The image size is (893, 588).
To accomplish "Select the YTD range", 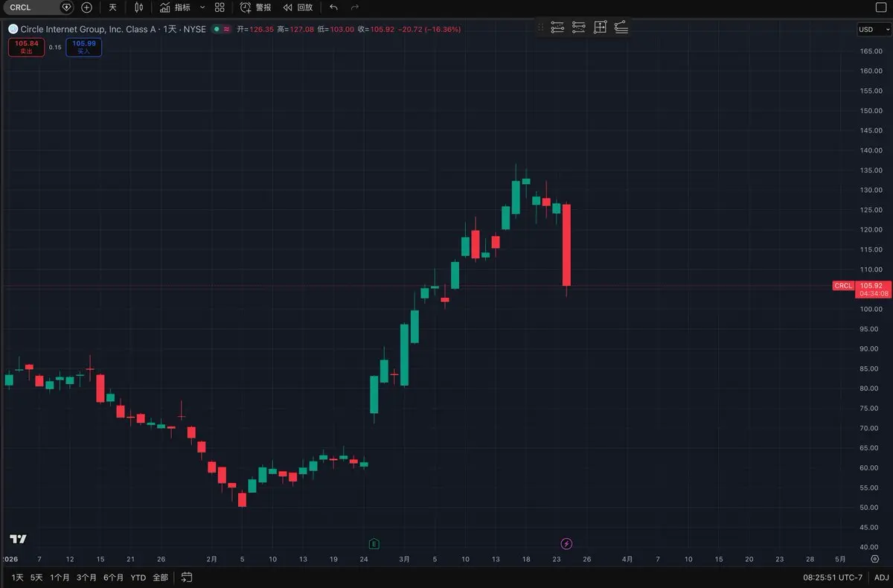I will pos(138,578).
